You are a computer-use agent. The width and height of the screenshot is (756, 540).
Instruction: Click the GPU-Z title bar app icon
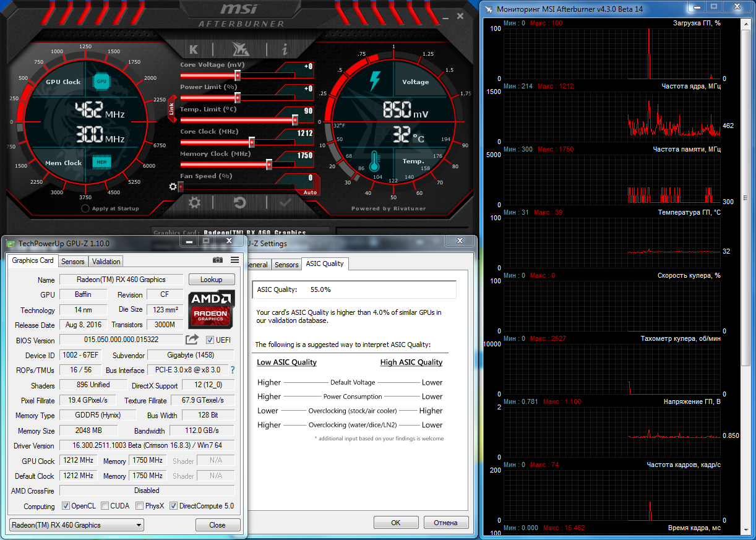(x=11, y=242)
